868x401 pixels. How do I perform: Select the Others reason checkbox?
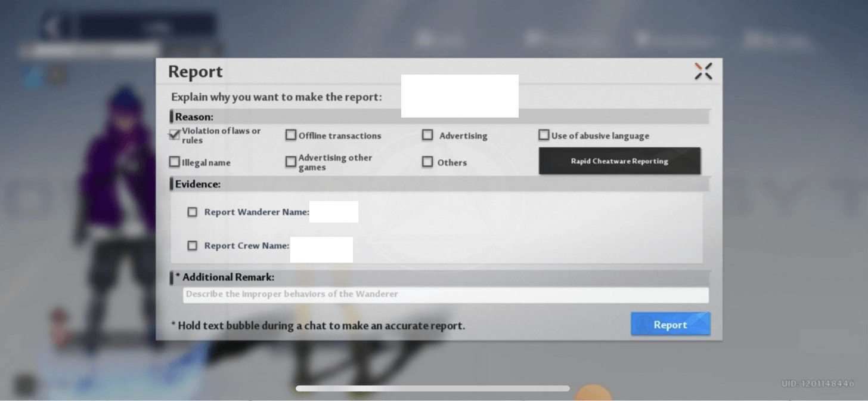tap(427, 162)
